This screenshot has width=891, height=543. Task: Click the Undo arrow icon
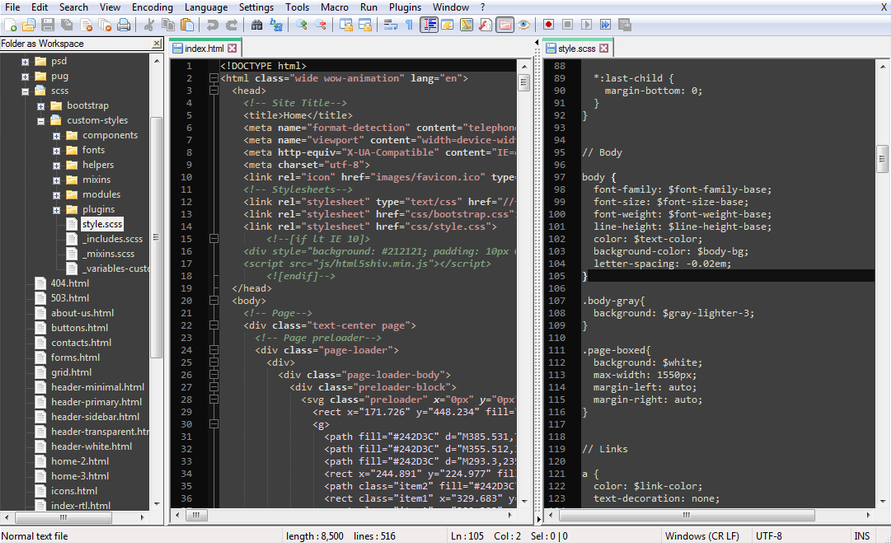[212, 24]
